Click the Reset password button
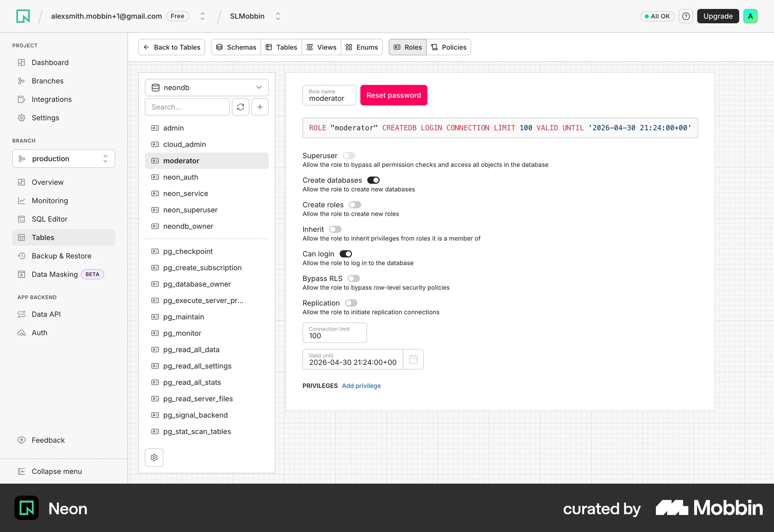This screenshot has width=774, height=532. (x=393, y=95)
